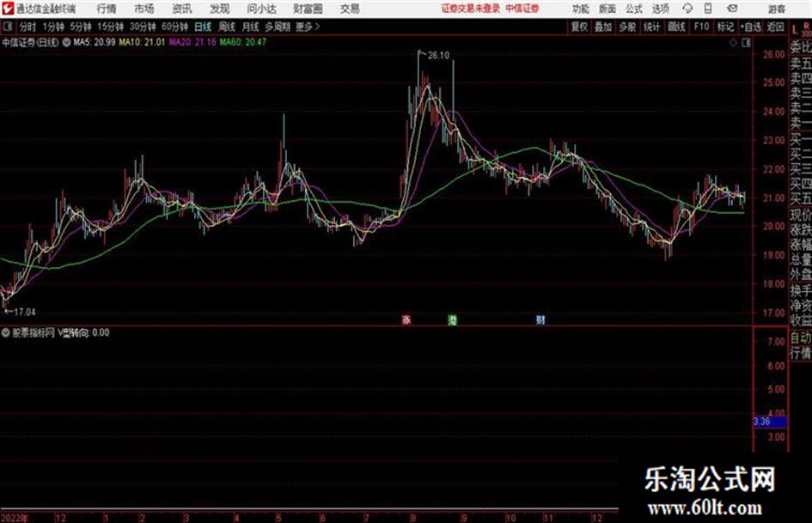
Task: Open the mail envelope icon
Action: (x=732, y=9)
